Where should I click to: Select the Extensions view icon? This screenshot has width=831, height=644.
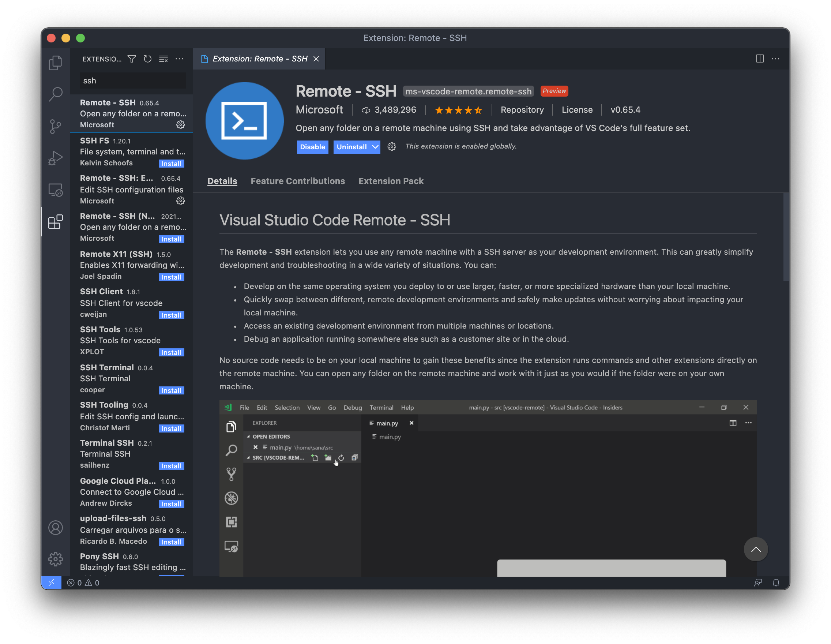(x=56, y=221)
